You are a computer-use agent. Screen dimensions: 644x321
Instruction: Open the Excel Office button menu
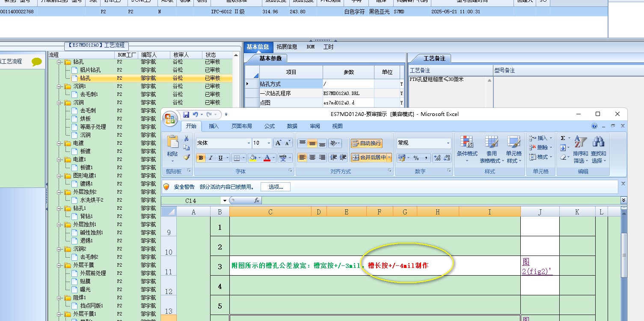[170, 118]
